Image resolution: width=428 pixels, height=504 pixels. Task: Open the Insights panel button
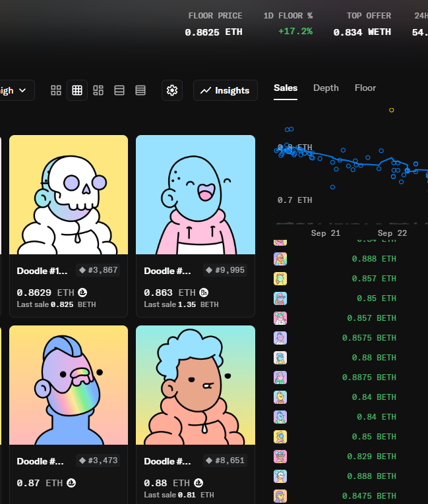pos(226,90)
